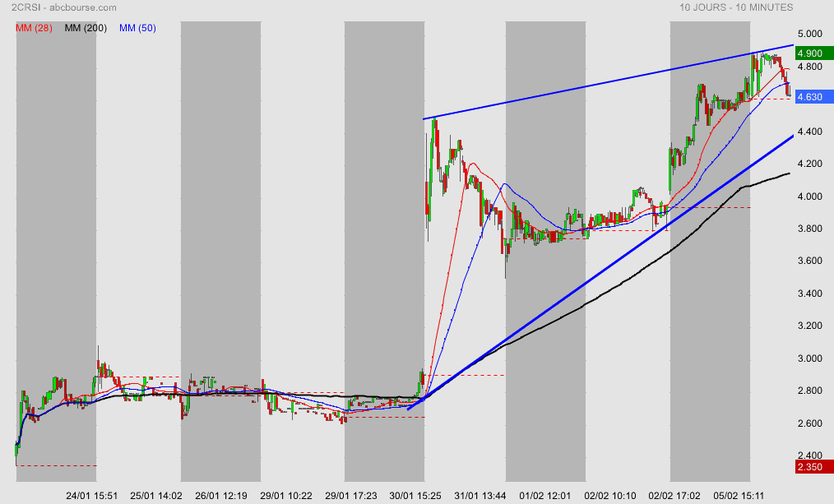This screenshot has width=834, height=504.
Task: Click the 4.400 price axis label
Action: [x=810, y=132]
